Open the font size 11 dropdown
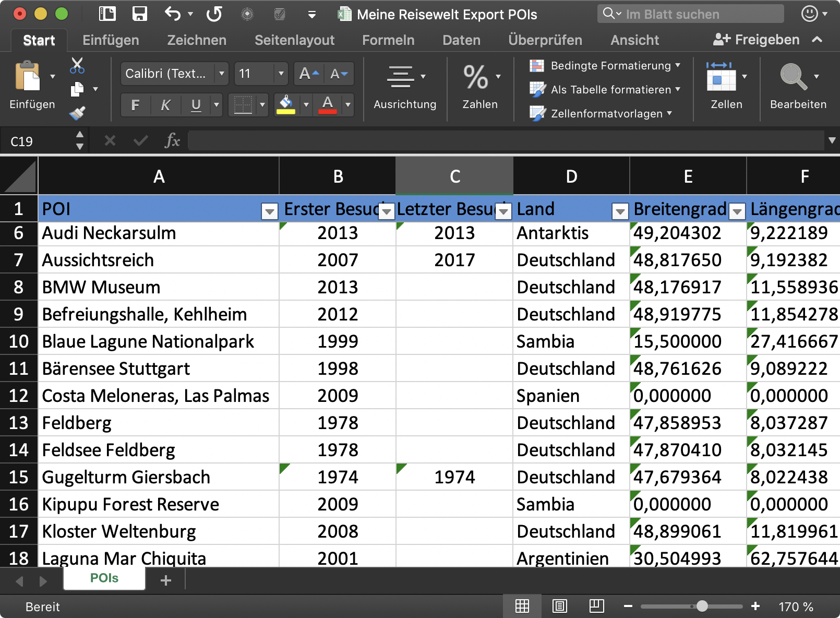This screenshot has height=618, width=840. coord(281,74)
